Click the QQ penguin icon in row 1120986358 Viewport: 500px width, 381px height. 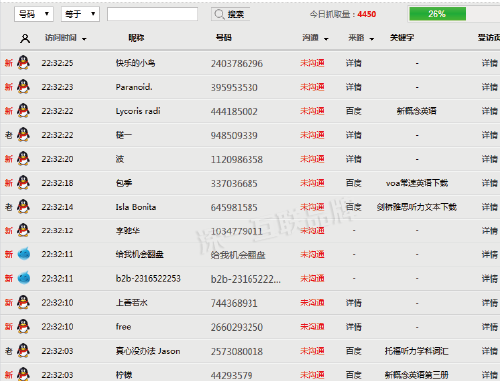click(23, 158)
